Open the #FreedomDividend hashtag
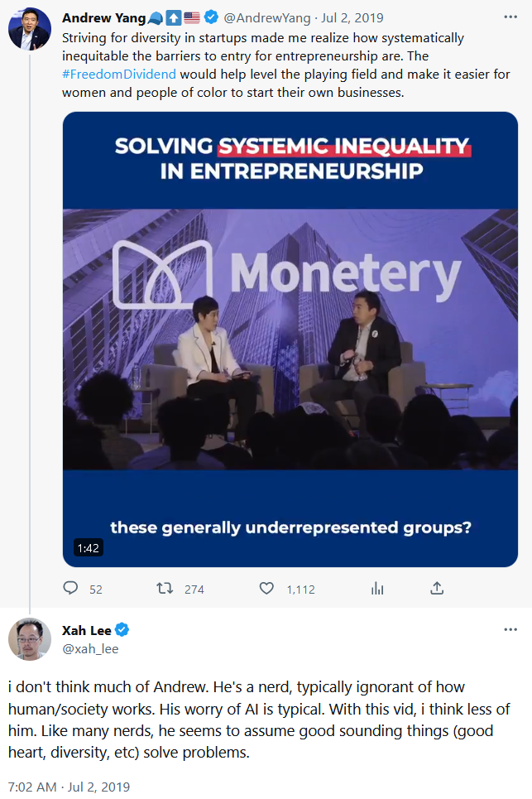This screenshot has height=799, width=532. point(119,73)
